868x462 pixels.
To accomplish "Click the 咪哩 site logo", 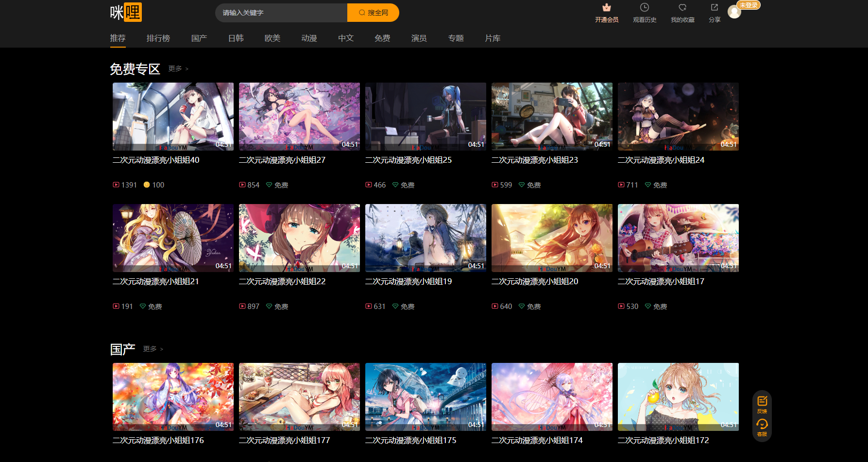I will 126,13.
